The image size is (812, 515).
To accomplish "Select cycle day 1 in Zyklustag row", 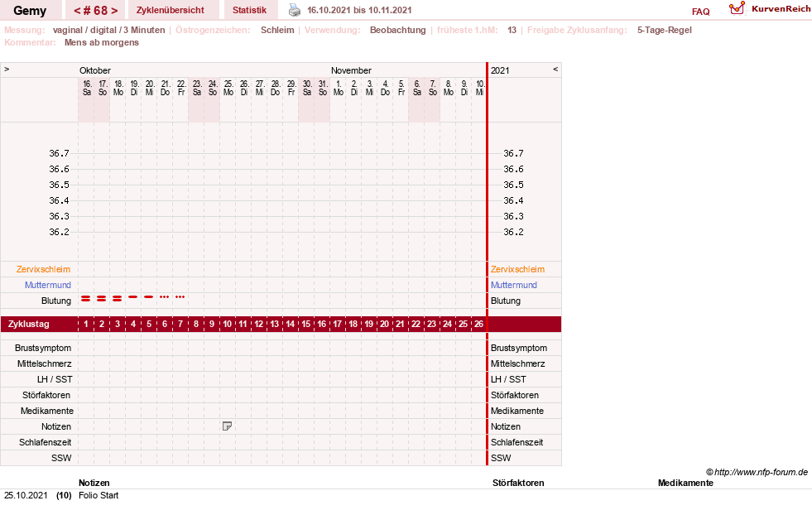I will [86, 324].
